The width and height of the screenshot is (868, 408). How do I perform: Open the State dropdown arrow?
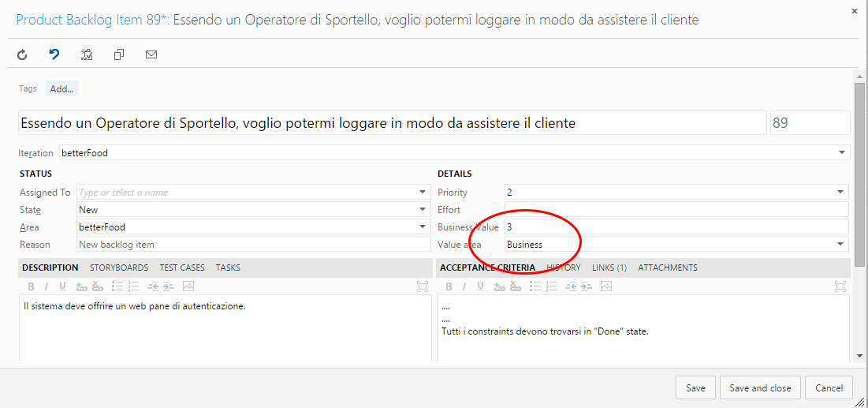point(423,210)
